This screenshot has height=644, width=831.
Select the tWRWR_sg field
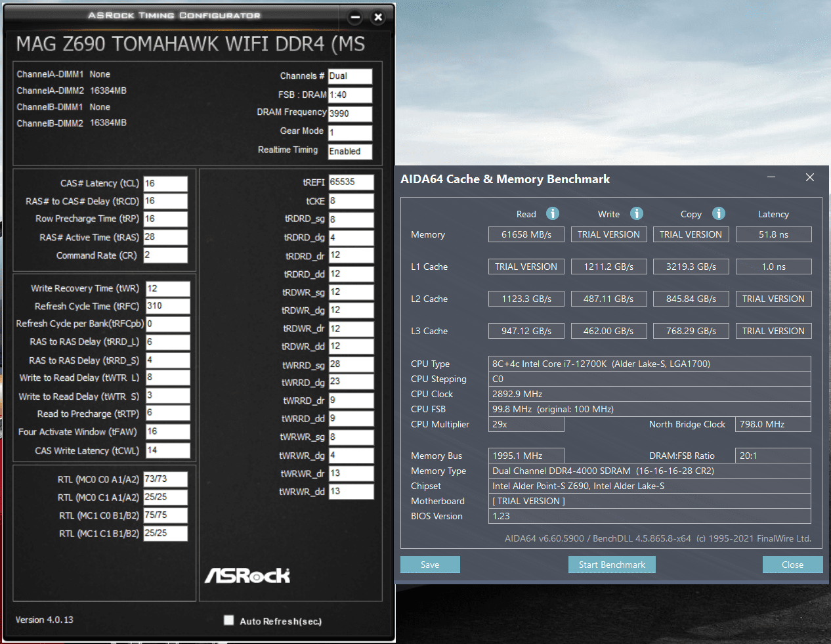[x=351, y=437]
